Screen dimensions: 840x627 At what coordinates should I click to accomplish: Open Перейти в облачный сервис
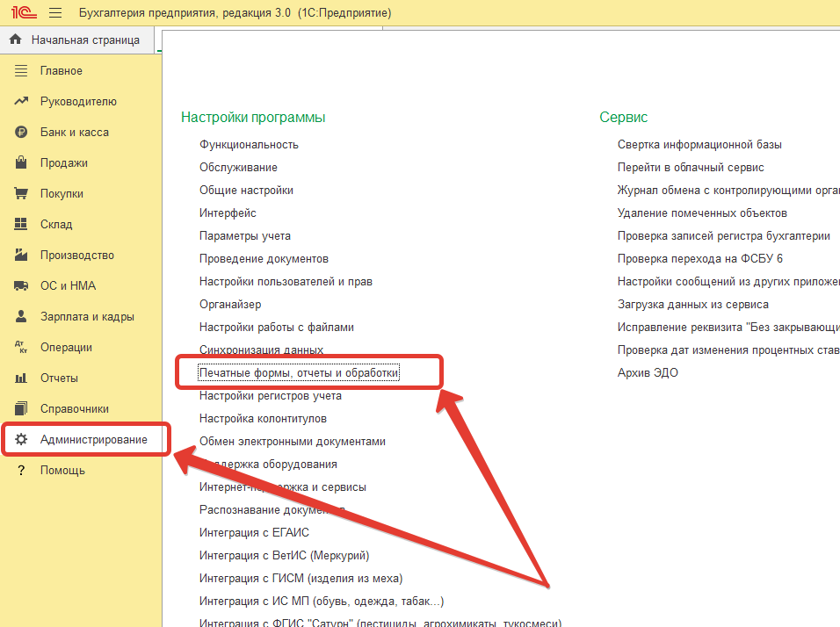[x=691, y=168]
